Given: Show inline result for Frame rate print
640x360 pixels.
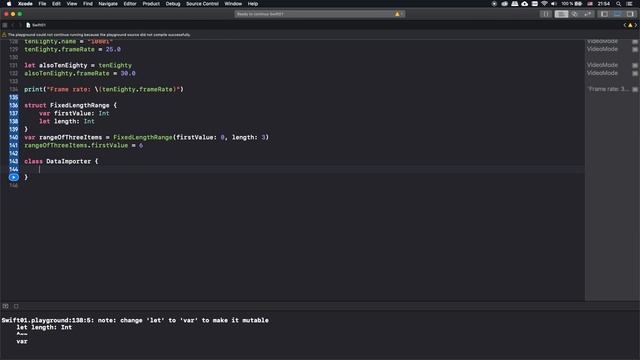Looking at the screenshot, I should click(635, 89).
